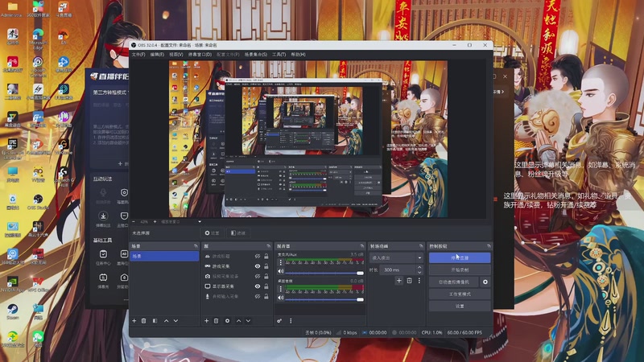Open Steam desktop shortcut
This screenshot has width=644, height=362.
tap(12, 312)
